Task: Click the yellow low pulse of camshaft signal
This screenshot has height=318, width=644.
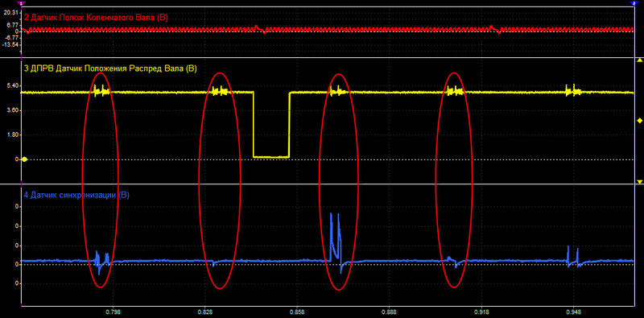Action: (271, 156)
